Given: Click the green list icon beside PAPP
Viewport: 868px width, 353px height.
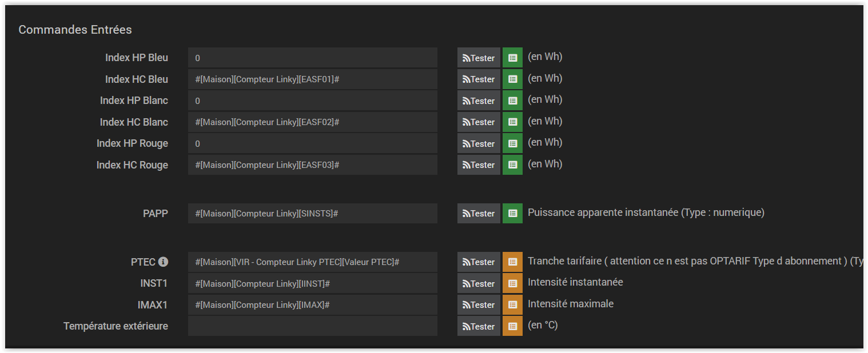Looking at the screenshot, I should tap(512, 214).
